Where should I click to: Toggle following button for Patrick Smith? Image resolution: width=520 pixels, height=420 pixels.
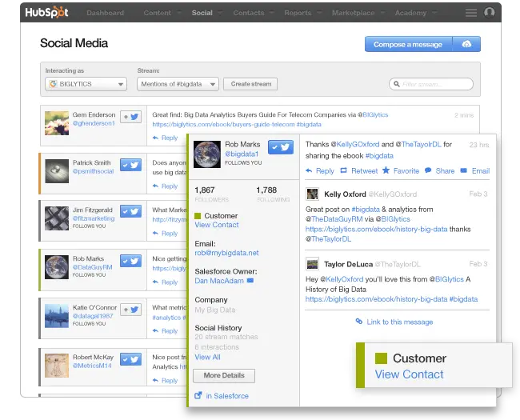130,165
